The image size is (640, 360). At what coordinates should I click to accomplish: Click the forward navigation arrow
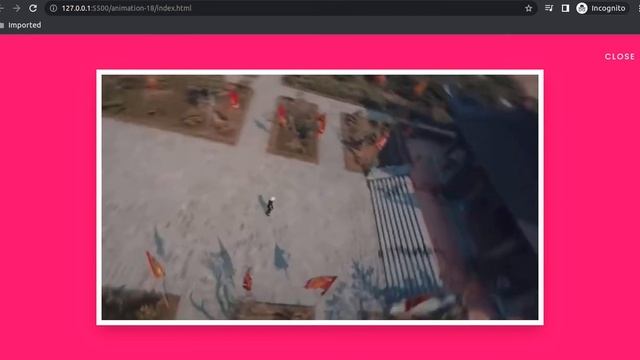(x=16, y=8)
